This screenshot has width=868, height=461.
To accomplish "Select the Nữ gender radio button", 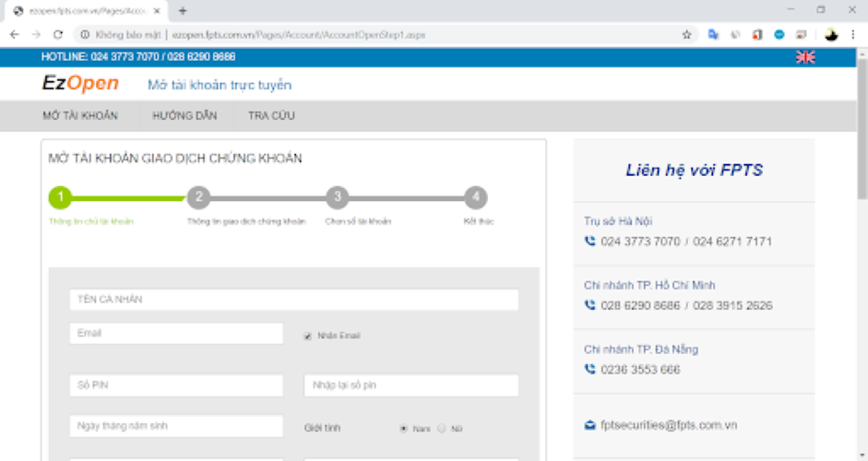I will point(441,428).
